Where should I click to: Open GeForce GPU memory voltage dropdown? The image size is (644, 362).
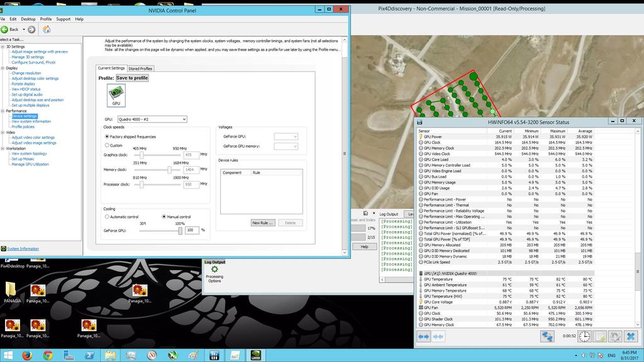(286, 146)
